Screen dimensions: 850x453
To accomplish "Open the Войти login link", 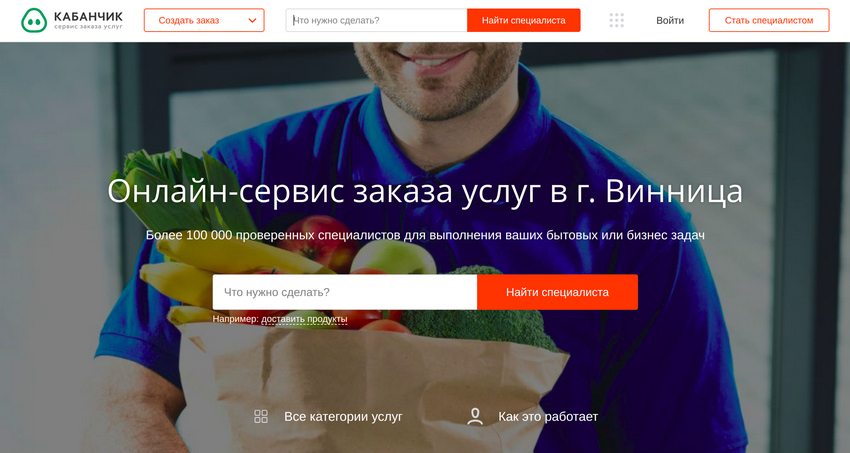I will 670,21.
